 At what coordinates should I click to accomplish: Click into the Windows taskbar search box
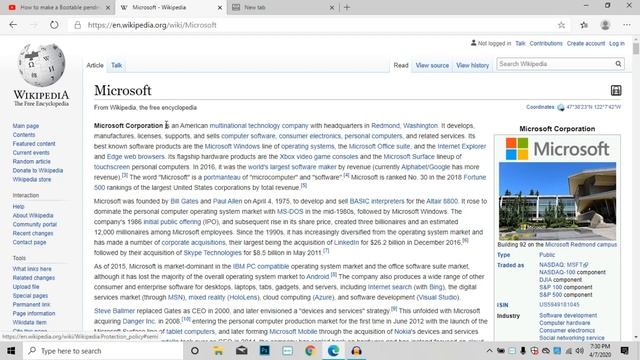tap(103, 351)
